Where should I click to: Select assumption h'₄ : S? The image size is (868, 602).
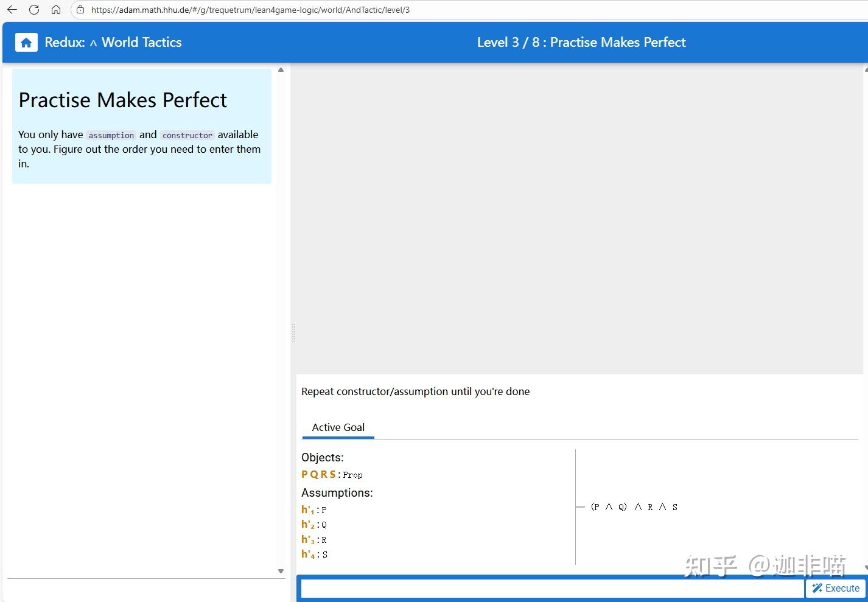point(315,555)
